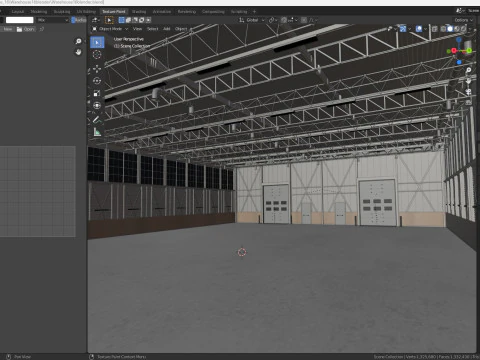This screenshot has width=480, height=360.
Task: Click viewport pan hand gizmo
Action: (468, 81)
